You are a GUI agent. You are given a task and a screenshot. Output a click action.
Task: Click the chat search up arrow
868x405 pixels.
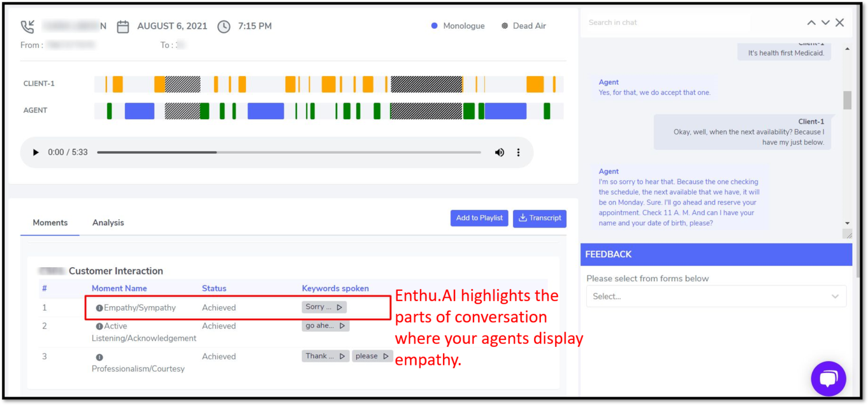point(811,23)
